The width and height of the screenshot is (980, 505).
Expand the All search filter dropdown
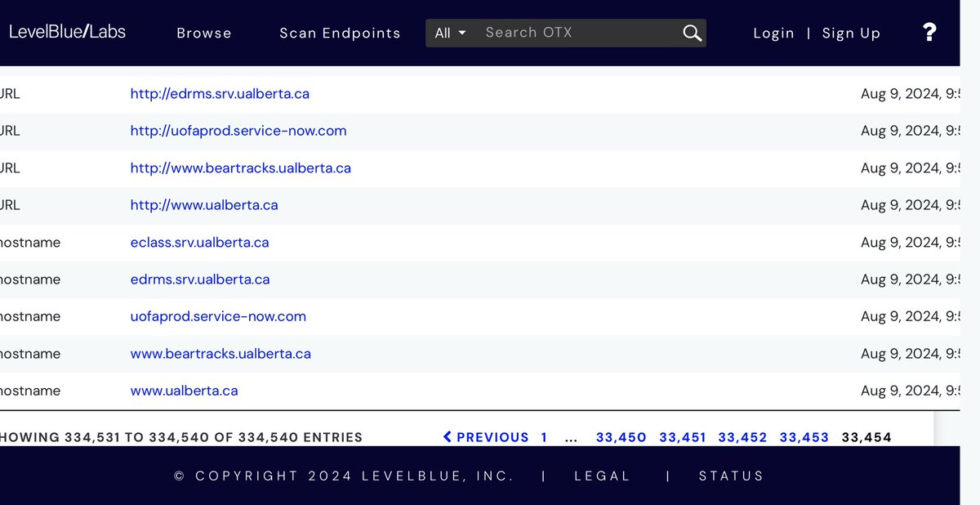pyautogui.click(x=450, y=33)
